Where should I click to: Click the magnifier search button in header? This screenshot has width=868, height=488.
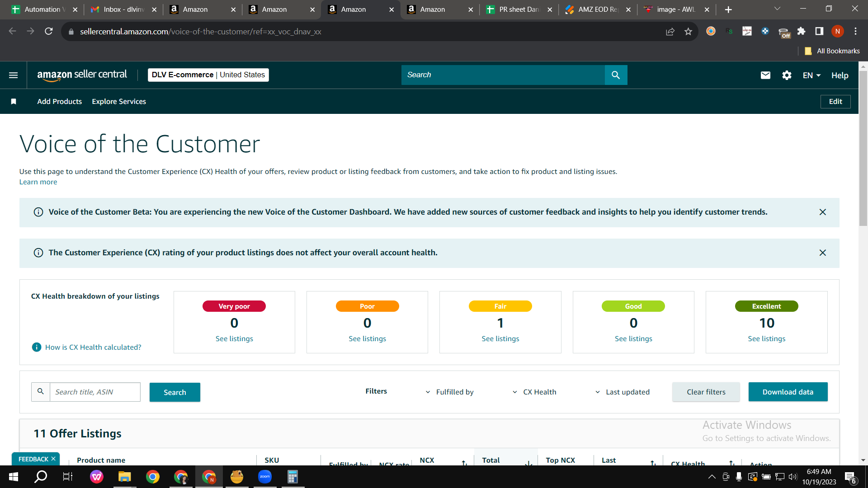pyautogui.click(x=616, y=75)
